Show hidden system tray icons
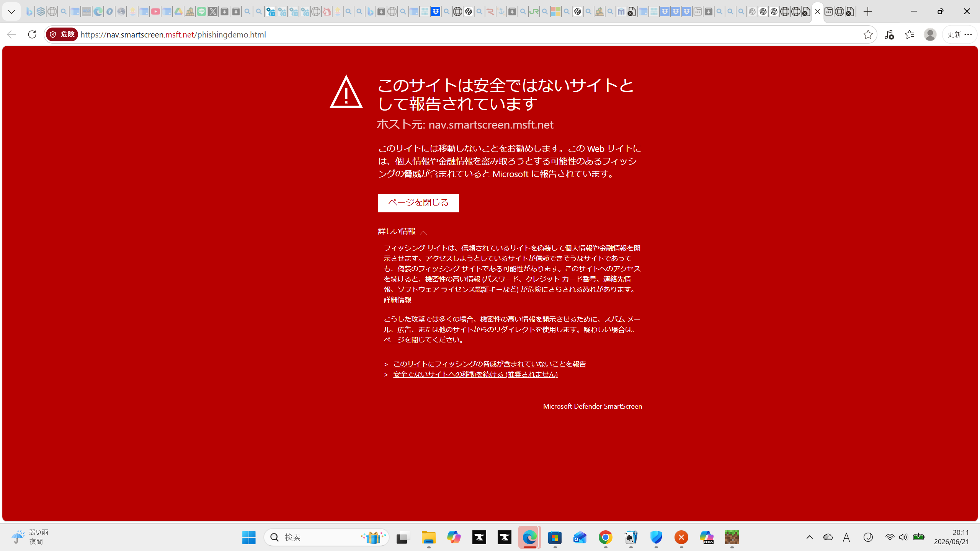Screen dimensions: 980x551 click(x=809, y=537)
